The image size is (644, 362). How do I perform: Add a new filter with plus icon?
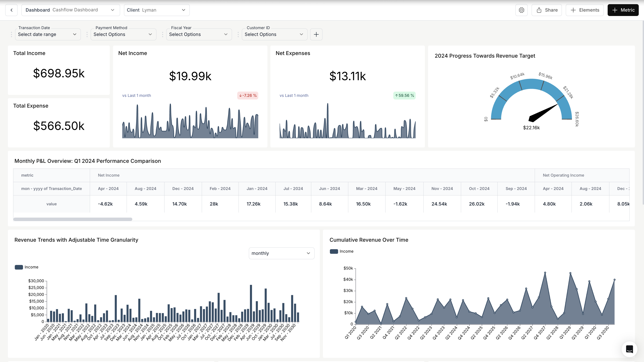[316, 34]
